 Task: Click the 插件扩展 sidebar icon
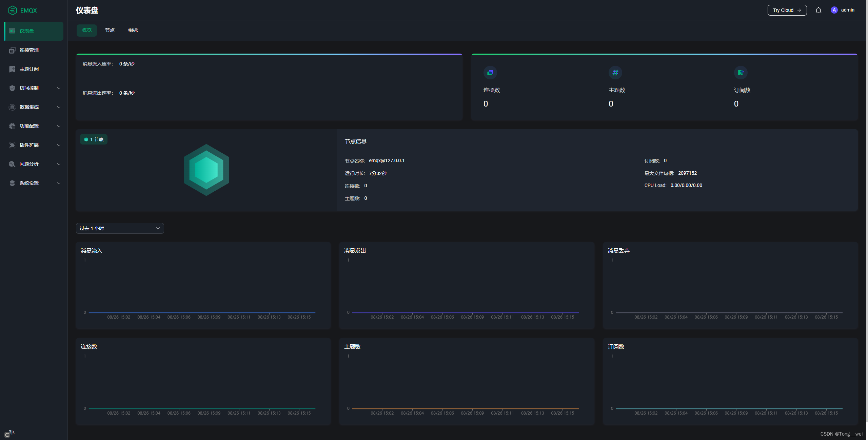pyautogui.click(x=12, y=145)
